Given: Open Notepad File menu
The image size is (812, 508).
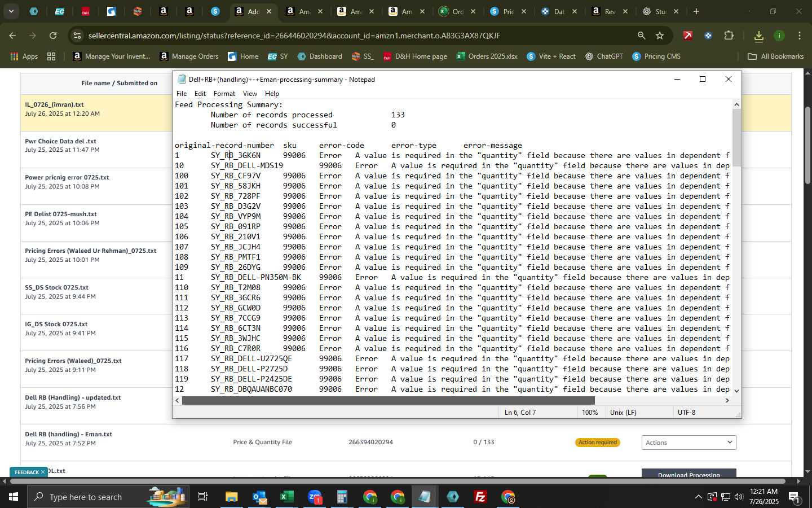Looking at the screenshot, I should [x=182, y=94].
